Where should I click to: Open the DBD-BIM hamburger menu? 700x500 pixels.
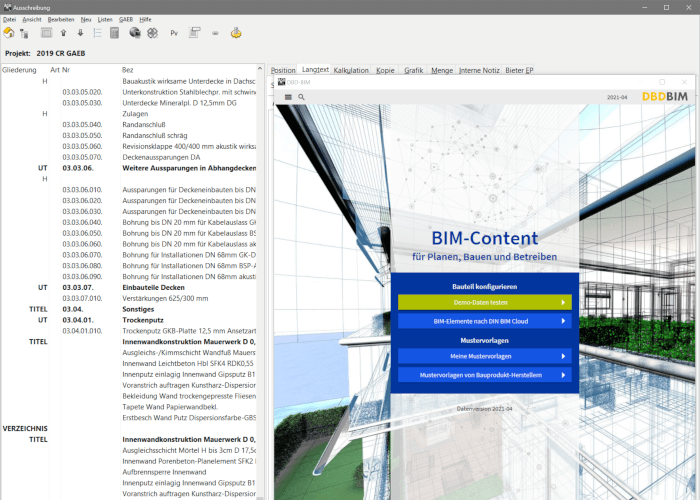point(288,97)
